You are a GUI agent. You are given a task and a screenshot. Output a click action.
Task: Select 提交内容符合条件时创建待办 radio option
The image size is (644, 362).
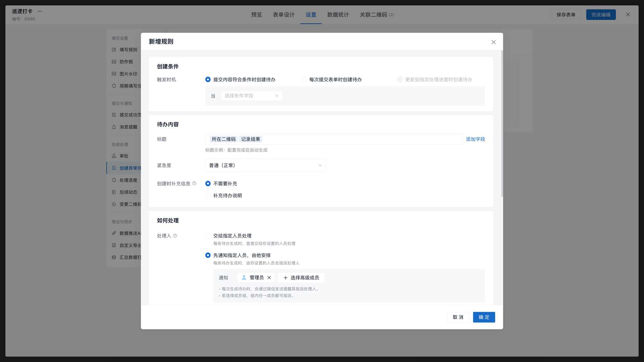point(208,79)
